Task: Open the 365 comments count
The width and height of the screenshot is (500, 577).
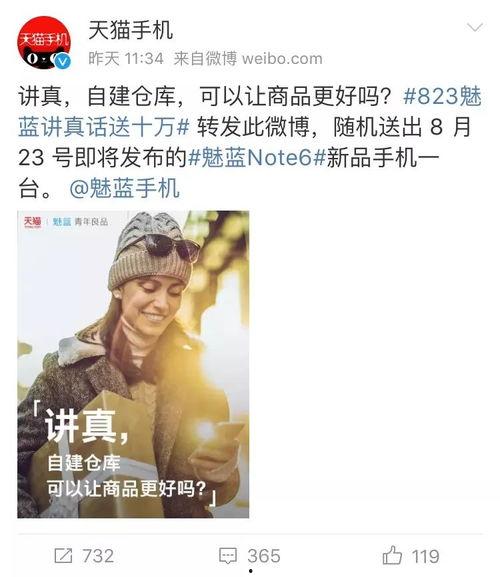Action: (263, 556)
